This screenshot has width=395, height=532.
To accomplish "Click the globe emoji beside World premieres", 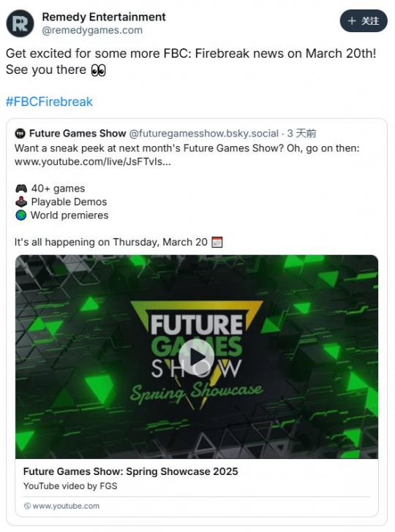I will [21, 215].
